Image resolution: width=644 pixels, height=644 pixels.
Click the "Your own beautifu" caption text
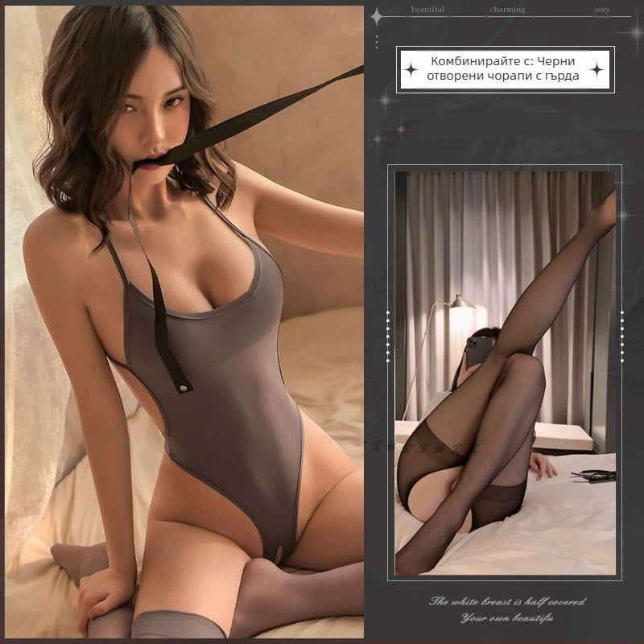click(x=506, y=619)
